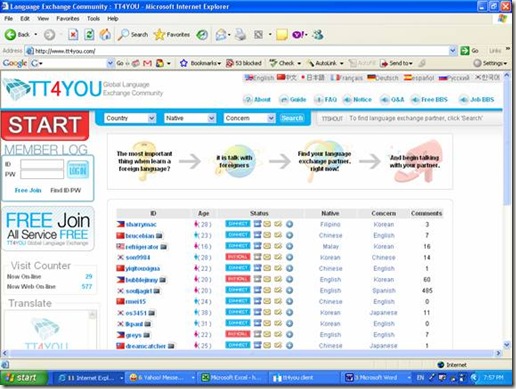
Task: Open Yahoo Messenger in the taskbar
Action: tap(161, 378)
